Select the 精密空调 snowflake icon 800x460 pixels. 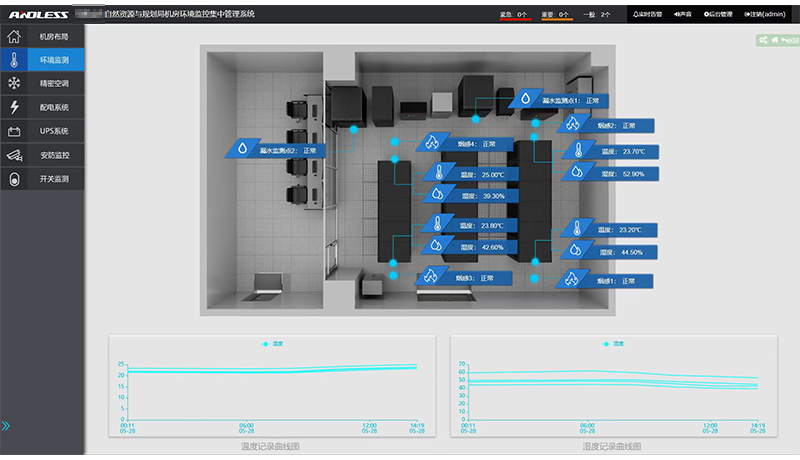(14, 84)
